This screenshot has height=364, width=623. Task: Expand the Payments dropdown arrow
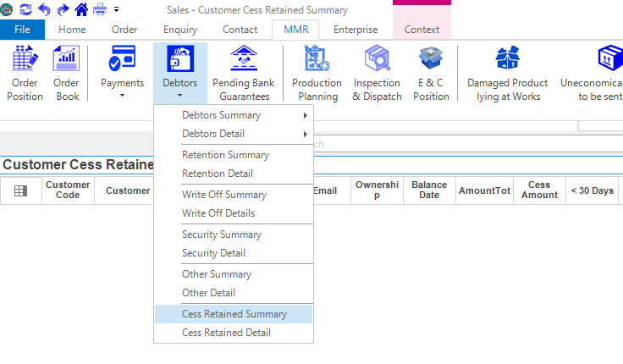[x=123, y=96]
